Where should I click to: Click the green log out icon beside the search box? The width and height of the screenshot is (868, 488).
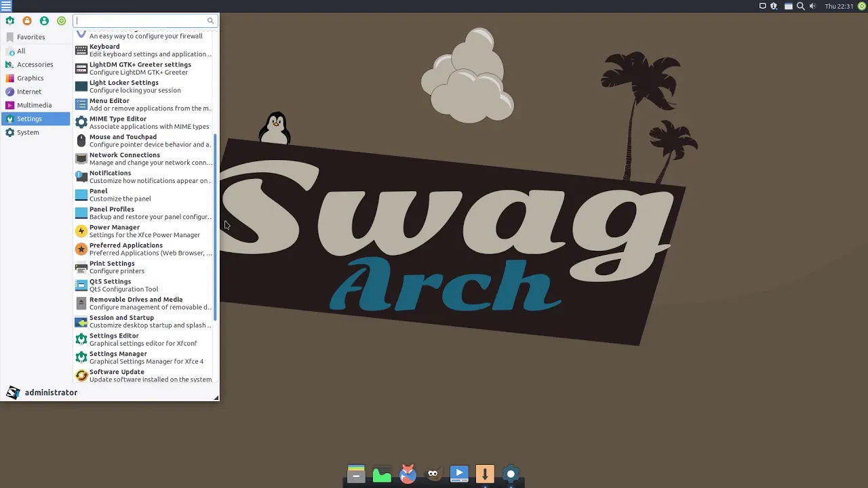coord(62,21)
